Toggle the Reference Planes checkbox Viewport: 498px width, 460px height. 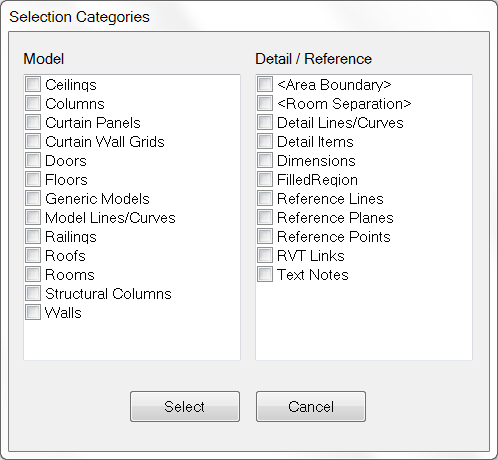click(265, 217)
